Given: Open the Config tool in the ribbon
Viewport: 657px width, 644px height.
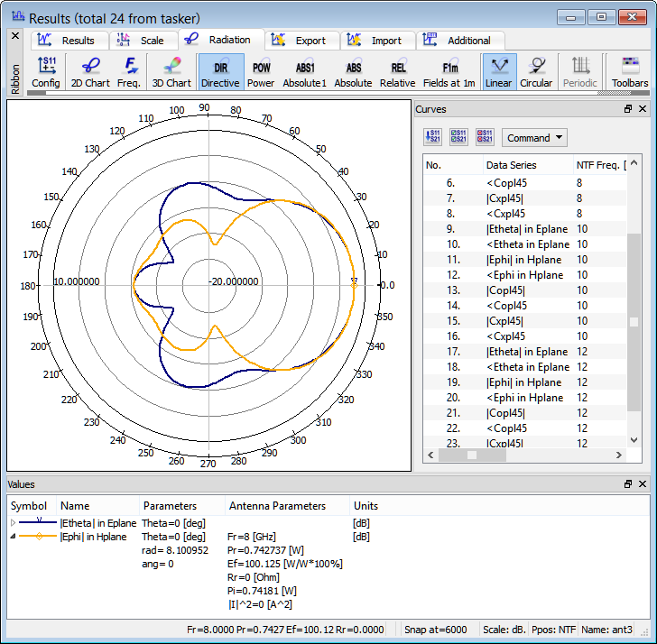Looking at the screenshot, I should (46, 72).
